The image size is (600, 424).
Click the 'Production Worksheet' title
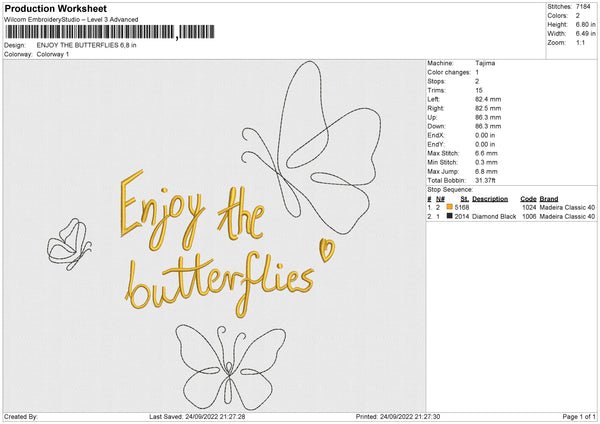coord(55,8)
